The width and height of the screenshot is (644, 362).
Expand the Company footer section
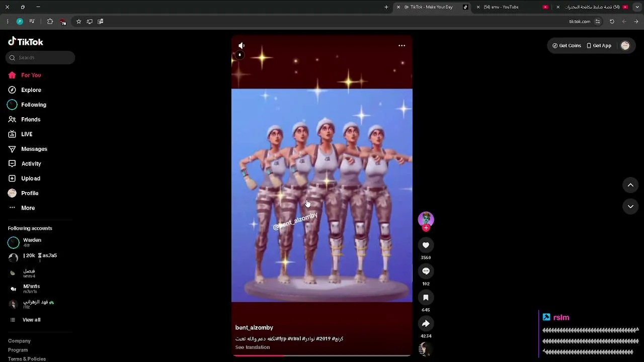coord(19,341)
